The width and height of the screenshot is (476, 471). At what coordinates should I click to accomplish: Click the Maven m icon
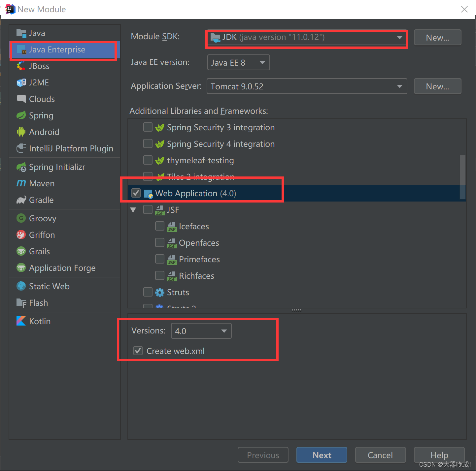click(21, 183)
